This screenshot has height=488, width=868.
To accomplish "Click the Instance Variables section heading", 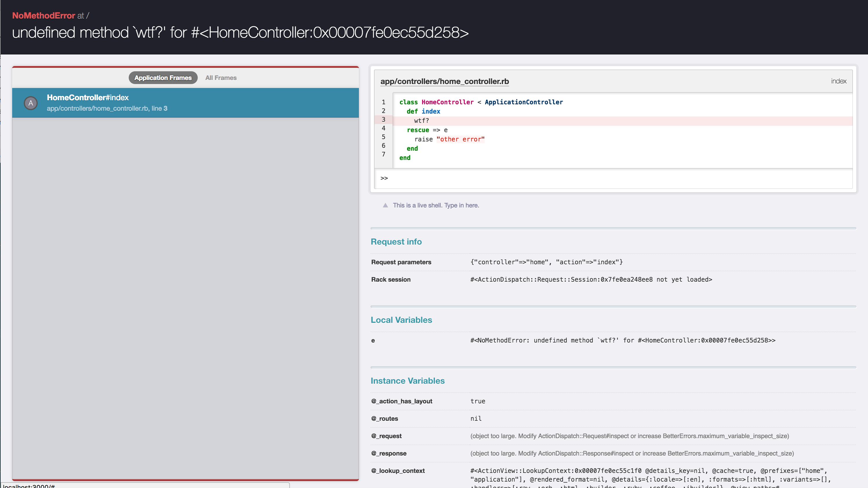I will pyautogui.click(x=408, y=380).
